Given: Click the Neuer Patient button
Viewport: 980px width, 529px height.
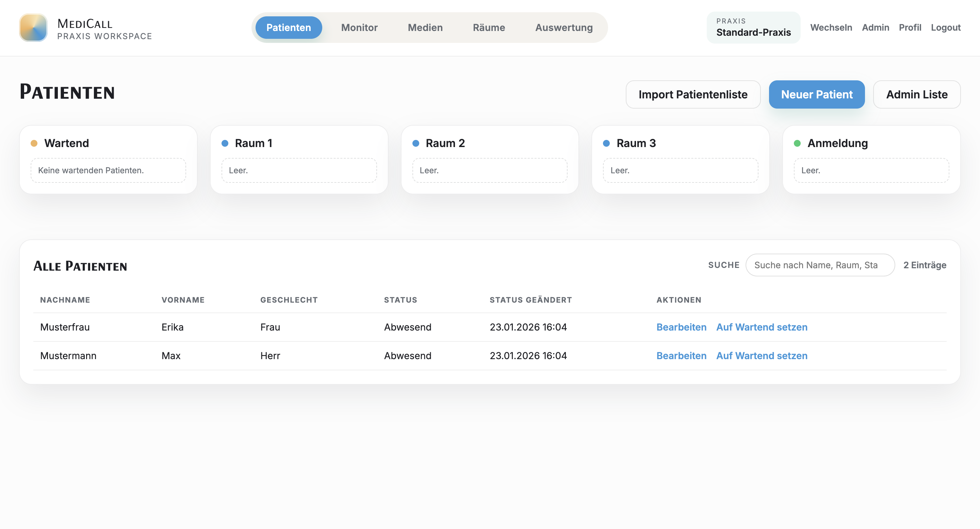Looking at the screenshot, I should click(x=817, y=94).
